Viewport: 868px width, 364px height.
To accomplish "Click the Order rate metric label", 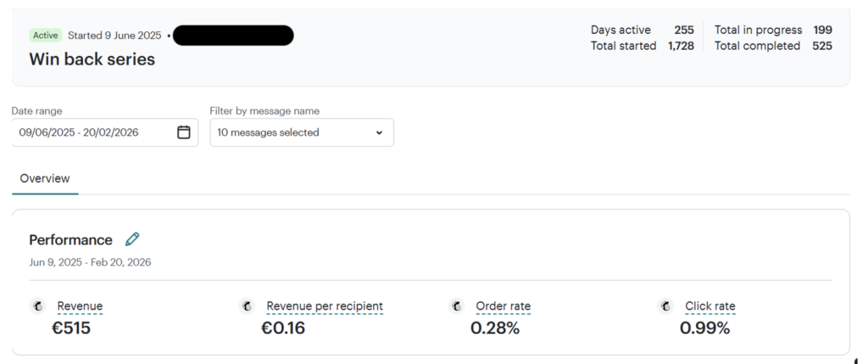I will [x=504, y=306].
